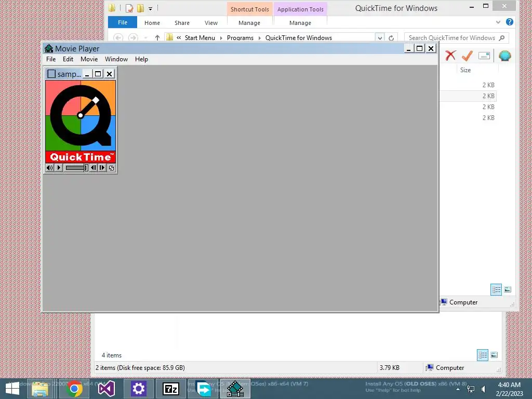Expand the chevron after Programs breadcrumb
532x399 pixels.
click(x=260, y=37)
